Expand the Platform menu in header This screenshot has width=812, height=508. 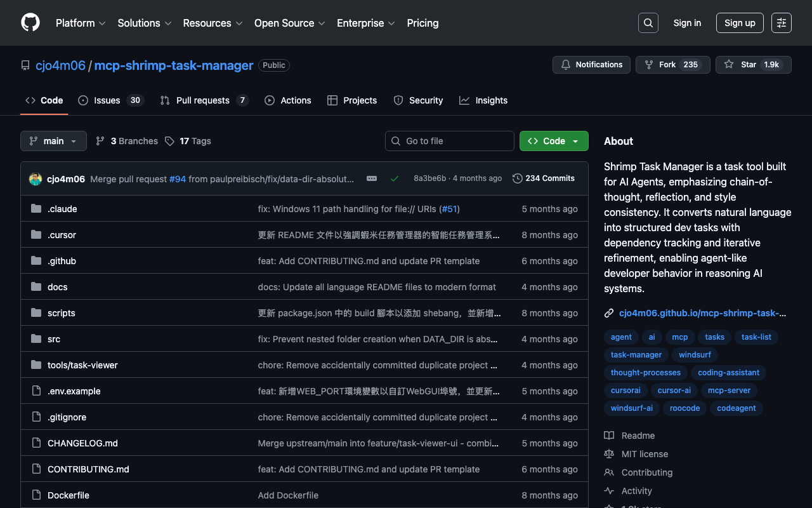tap(81, 23)
